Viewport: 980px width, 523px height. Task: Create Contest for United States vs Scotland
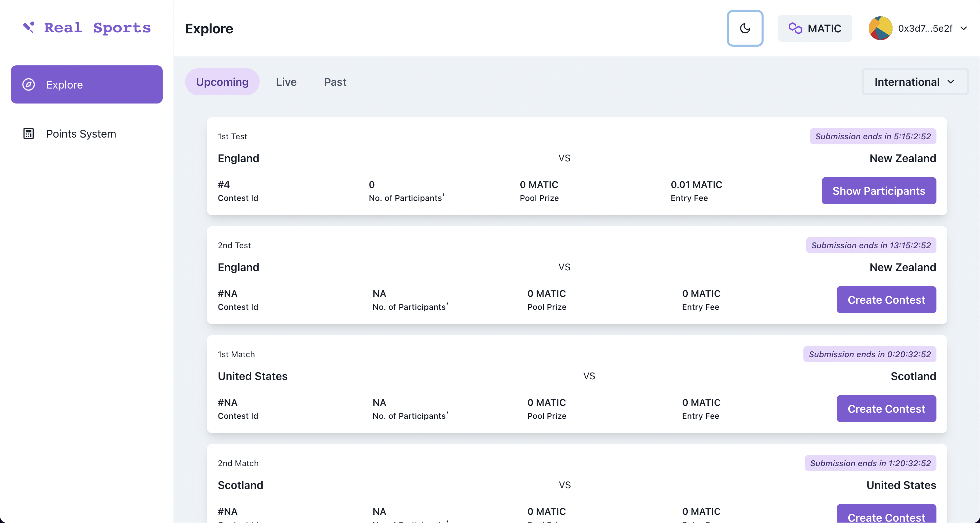point(886,409)
